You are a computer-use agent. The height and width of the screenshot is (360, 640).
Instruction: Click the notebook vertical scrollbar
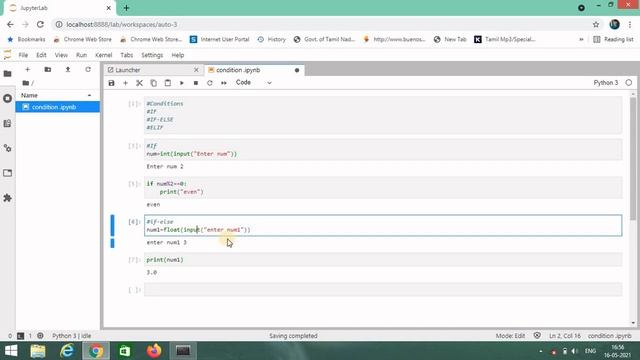633,159
